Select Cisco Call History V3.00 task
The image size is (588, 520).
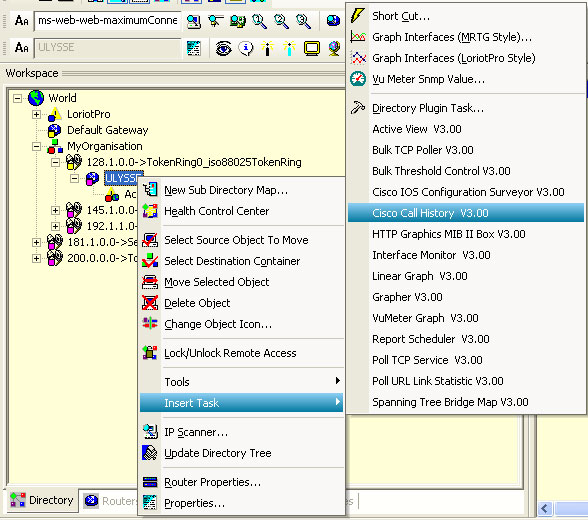[x=466, y=213]
